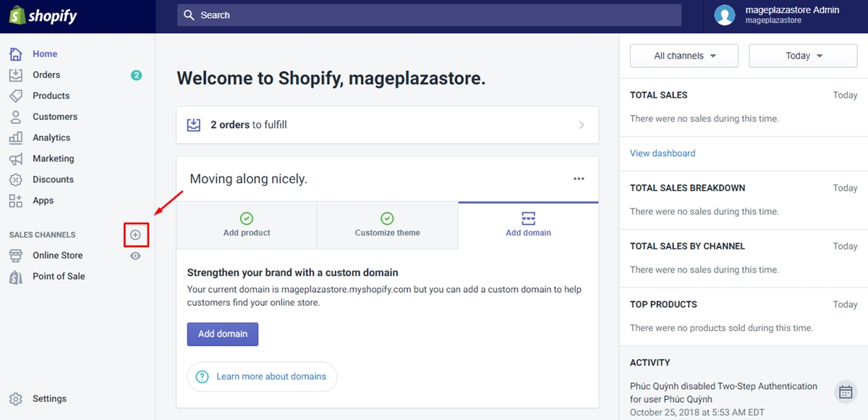Open Marketing in sidebar
The height and width of the screenshot is (420, 868).
pyautogui.click(x=54, y=158)
